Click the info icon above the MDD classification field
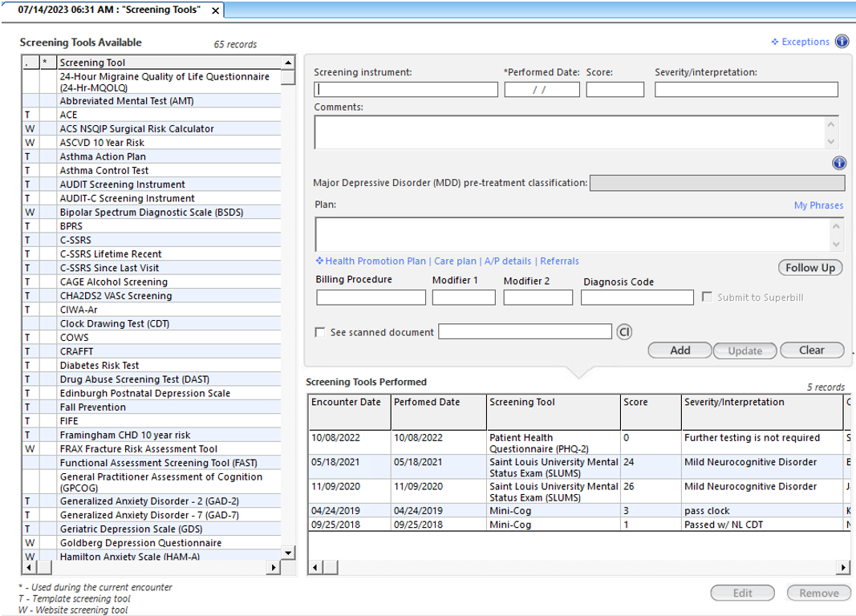 pyautogui.click(x=839, y=163)
